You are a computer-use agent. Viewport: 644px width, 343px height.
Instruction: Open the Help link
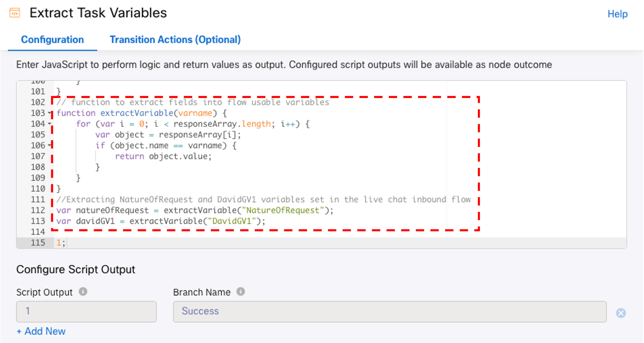tap(617, 14)
